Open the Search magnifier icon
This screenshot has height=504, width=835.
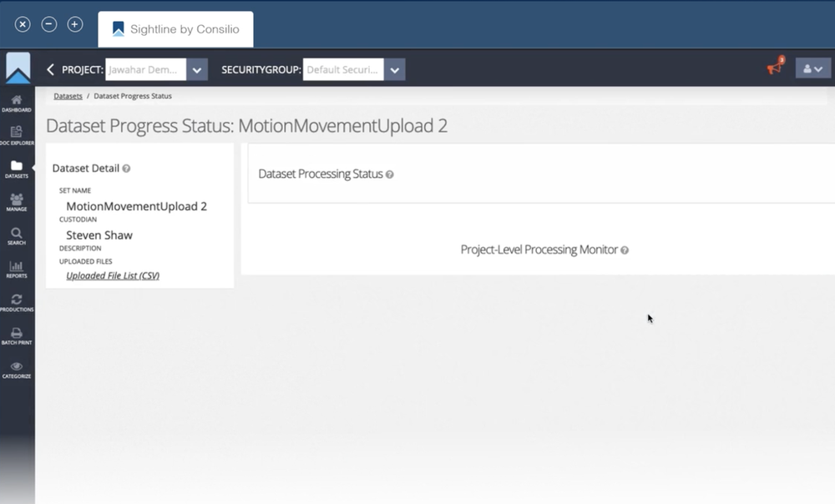click(17, 234)
